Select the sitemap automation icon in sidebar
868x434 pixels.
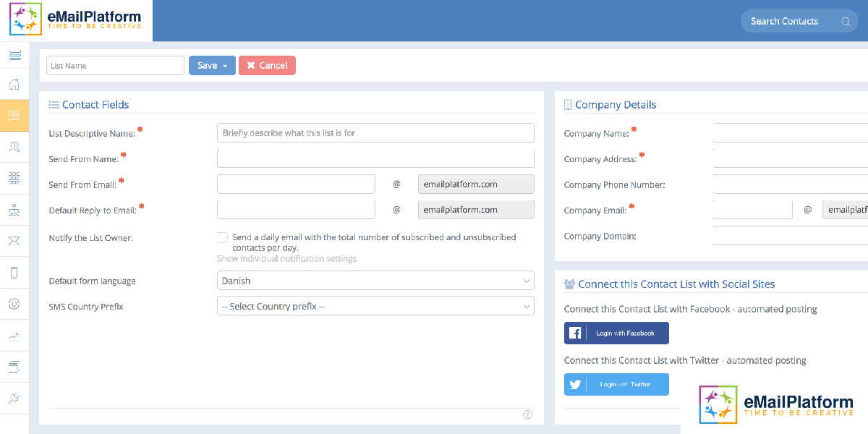pyautogui.click(x=14, y=210)
